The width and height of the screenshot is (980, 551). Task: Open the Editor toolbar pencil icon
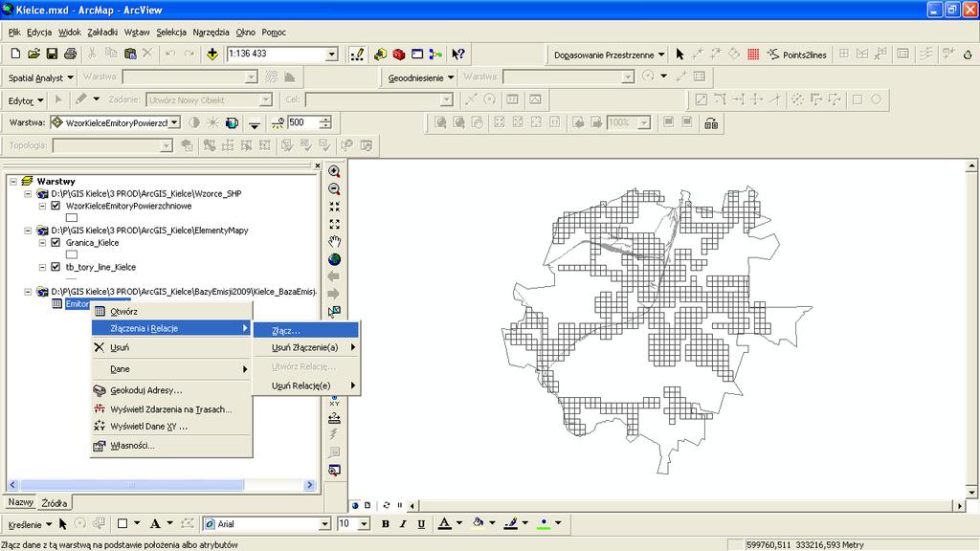click(x=357, y=55)
